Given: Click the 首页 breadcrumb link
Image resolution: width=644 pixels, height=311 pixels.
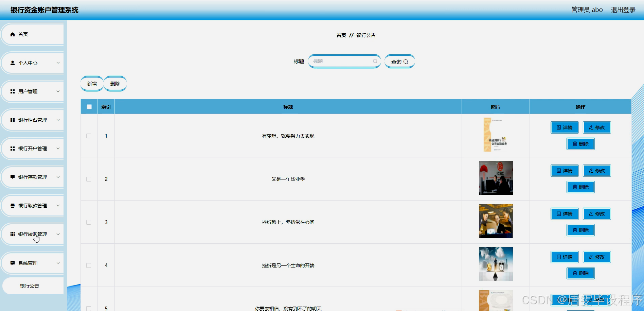Looking at the screenshot, I should tap(341, 35).
